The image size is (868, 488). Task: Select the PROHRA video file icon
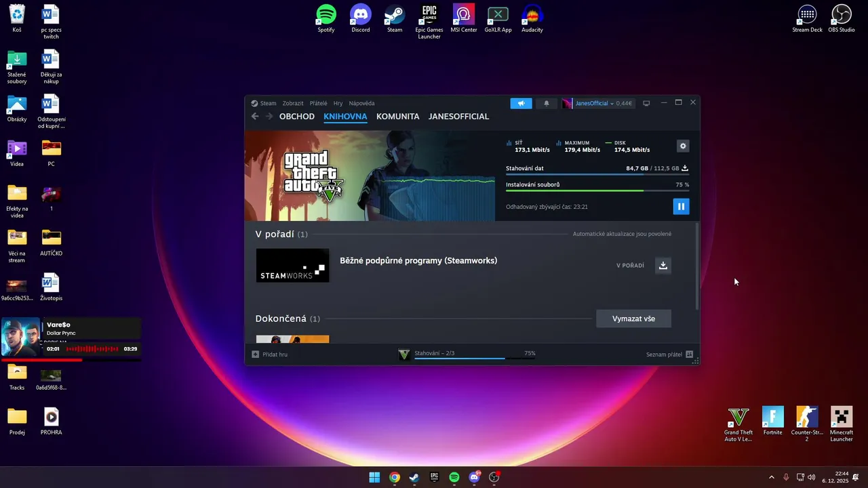pyautogui.click(x=52, y=422)
